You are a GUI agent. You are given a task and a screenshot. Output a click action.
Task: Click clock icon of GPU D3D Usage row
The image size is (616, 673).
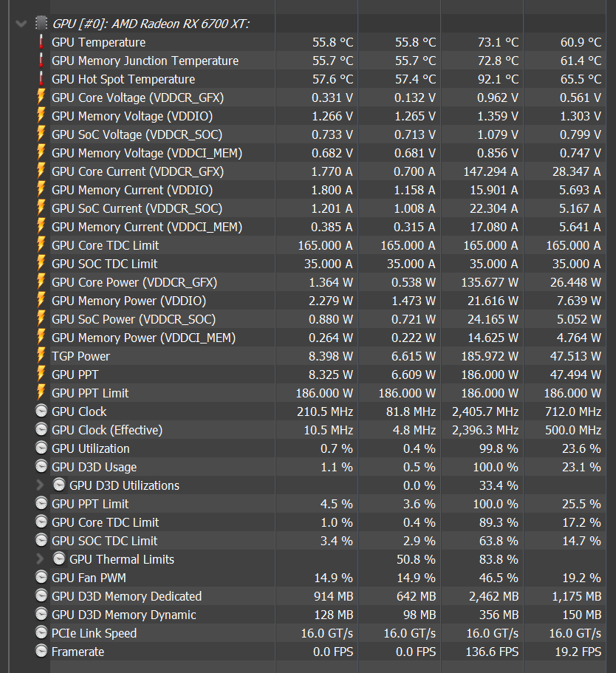(41, 467)
